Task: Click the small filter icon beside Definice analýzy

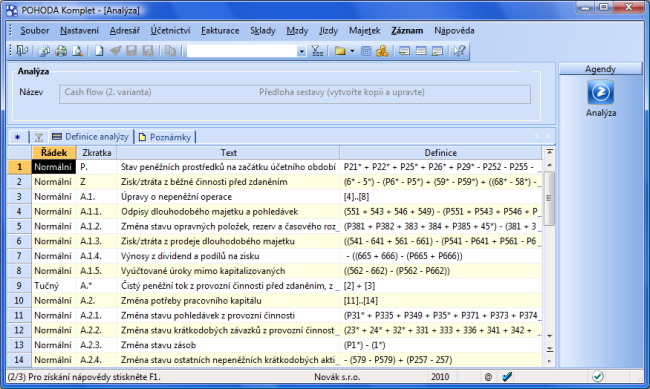Action: 39,137
